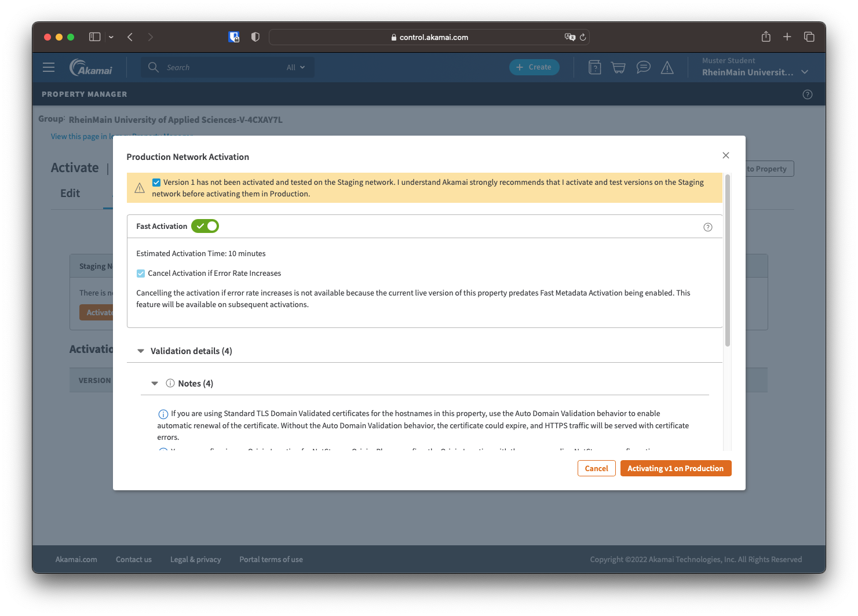Click the privacy report half-shield icon
The height and width of the screenshot is (616, 858).
click(255, 37)
